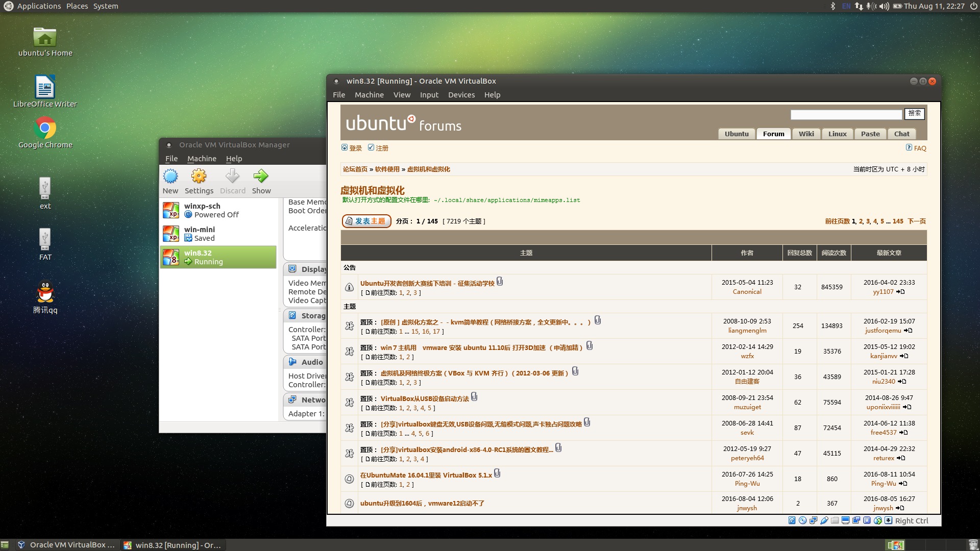980x551 pixels.
Task: Switch to Ubuntu tab on forum header
Action: 737,134
